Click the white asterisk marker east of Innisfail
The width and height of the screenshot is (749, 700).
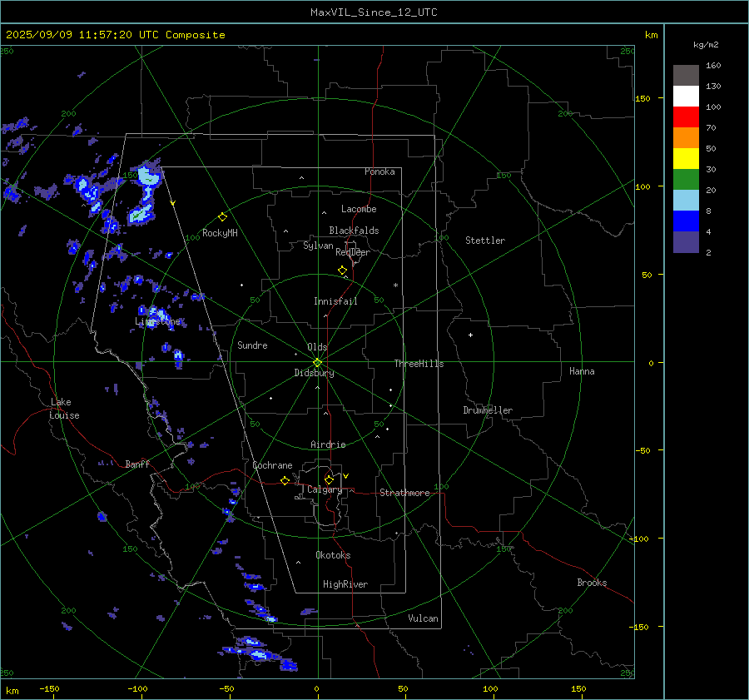[395, 285]
